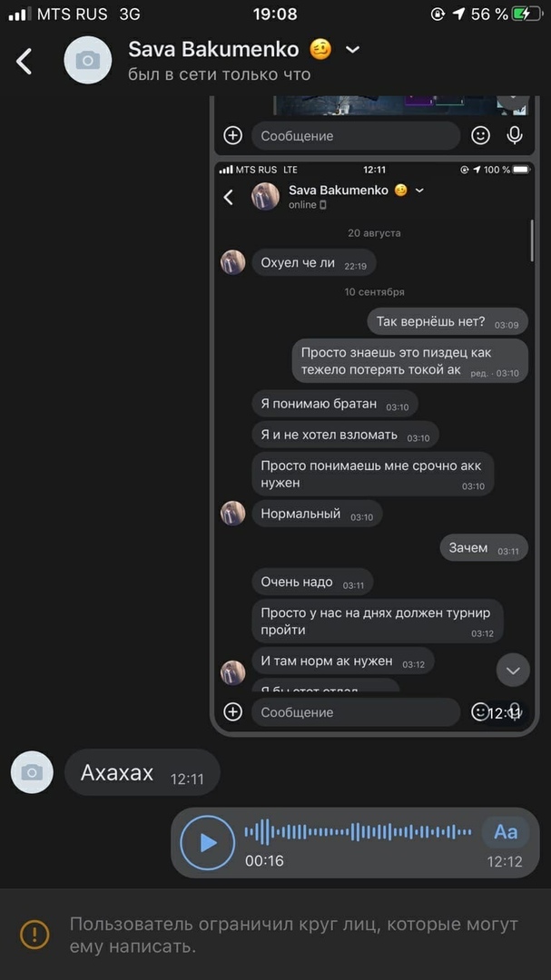Tap the inner chat's back arrow in the screenshot
The height and width of the screenshot is (980, 551).
pyautogui.click(x=228, y=198)
